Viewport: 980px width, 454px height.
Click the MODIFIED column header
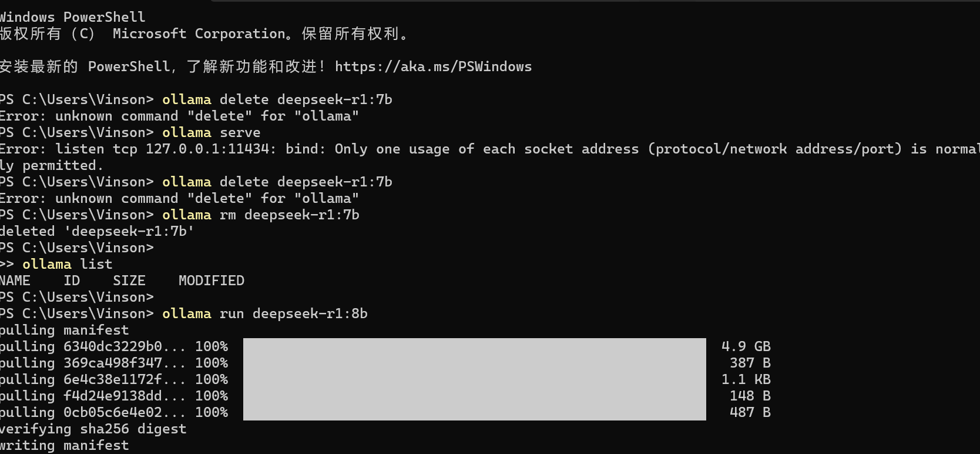tap(211, 281)
